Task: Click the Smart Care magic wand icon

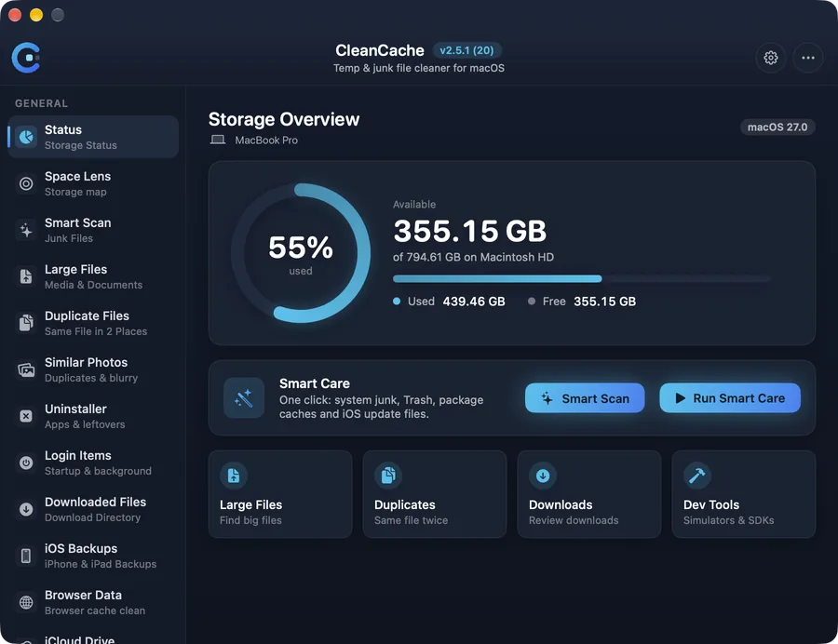Action: [244, 397]
